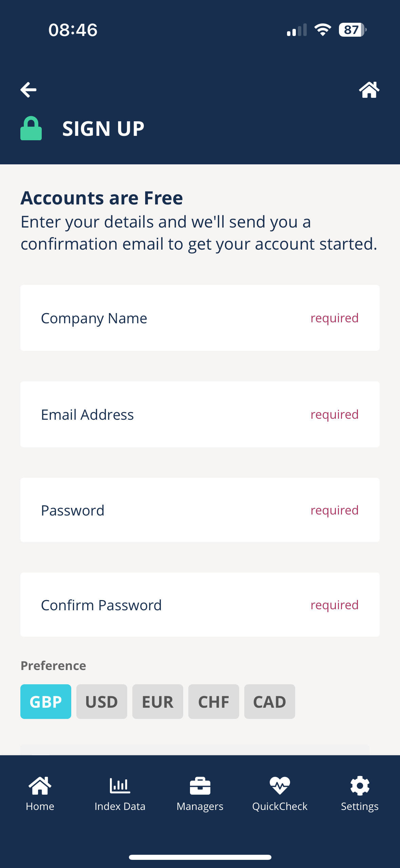The image size is (400, 868).
Task: Open QuickCheck heartbeat icon
Action: point(280,786)
